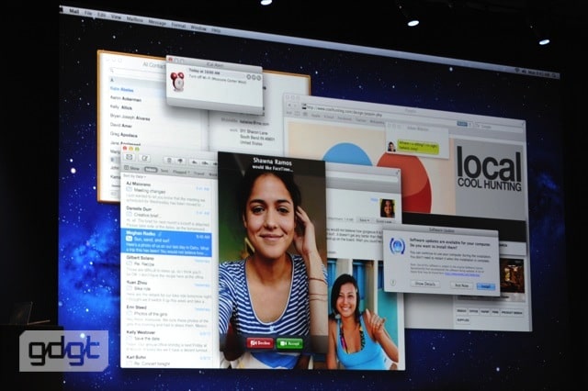Click the buddy avatar in the iChat window
Image resolution: width=588 pixels, height=391 pixels.
[391, 147]
